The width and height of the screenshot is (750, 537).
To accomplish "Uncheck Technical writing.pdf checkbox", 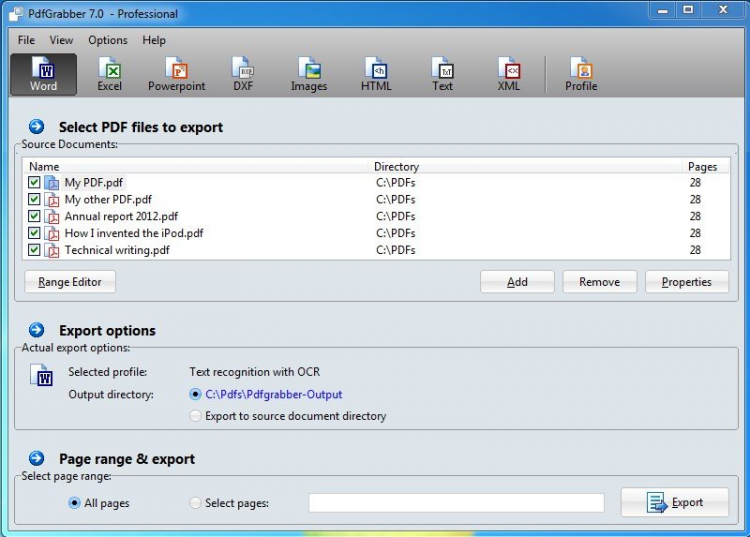I will [x=34, y=250].
